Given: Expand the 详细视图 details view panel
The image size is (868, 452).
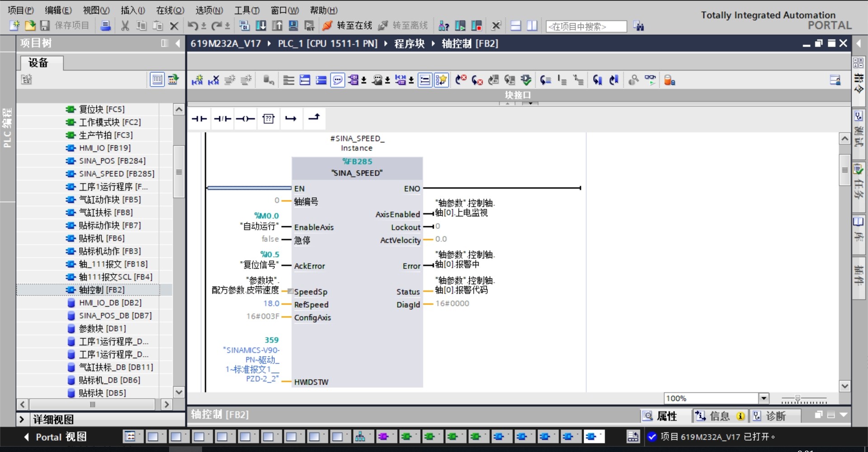Looking at the screenshot, I should [22, 419].
